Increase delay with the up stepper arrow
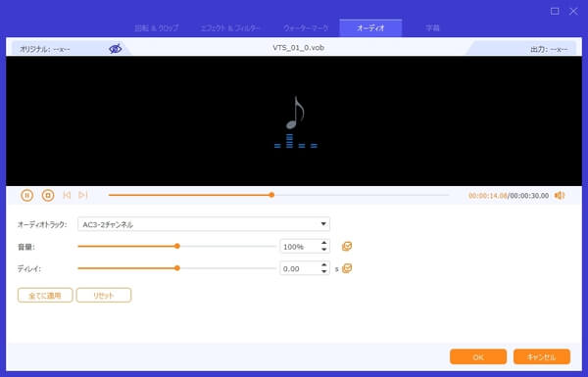The width and height of the screenshot is (588, 377). [x=324, y=265]
